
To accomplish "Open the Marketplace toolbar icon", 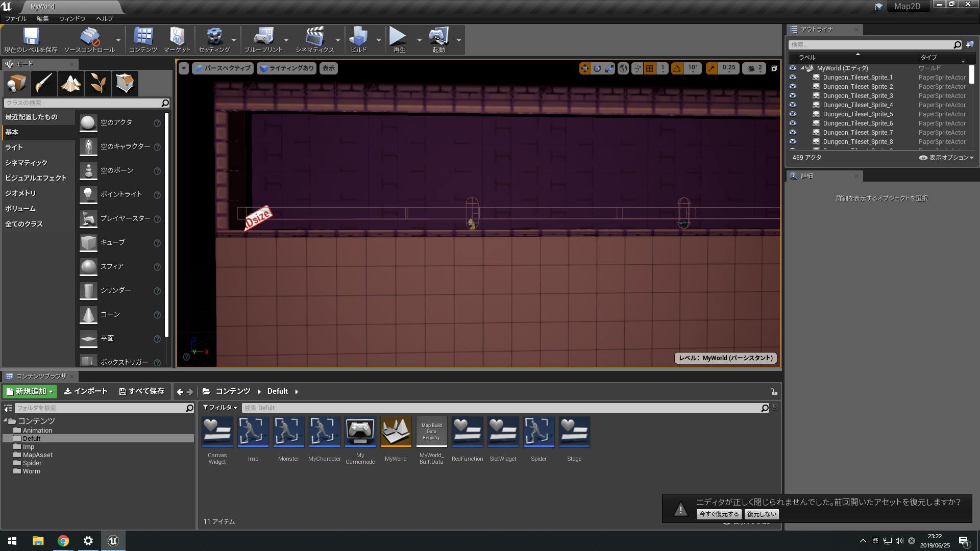I will pos(177,37).
